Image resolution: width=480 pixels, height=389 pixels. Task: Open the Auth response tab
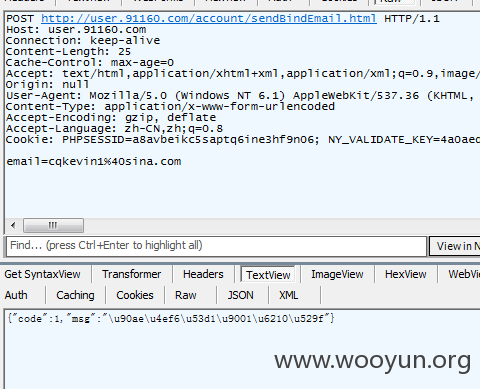coord(16,295)
